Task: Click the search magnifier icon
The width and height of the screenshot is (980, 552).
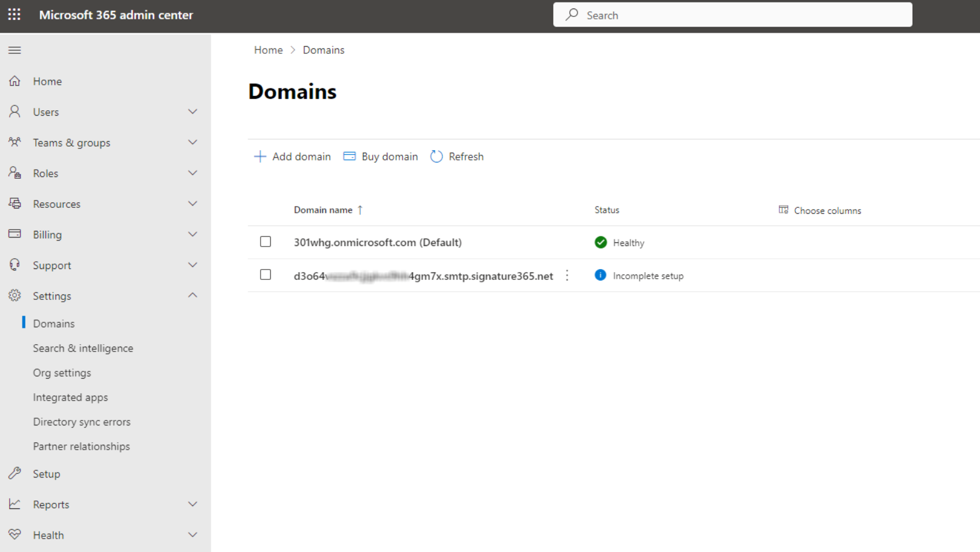Action: pos(572,15)
